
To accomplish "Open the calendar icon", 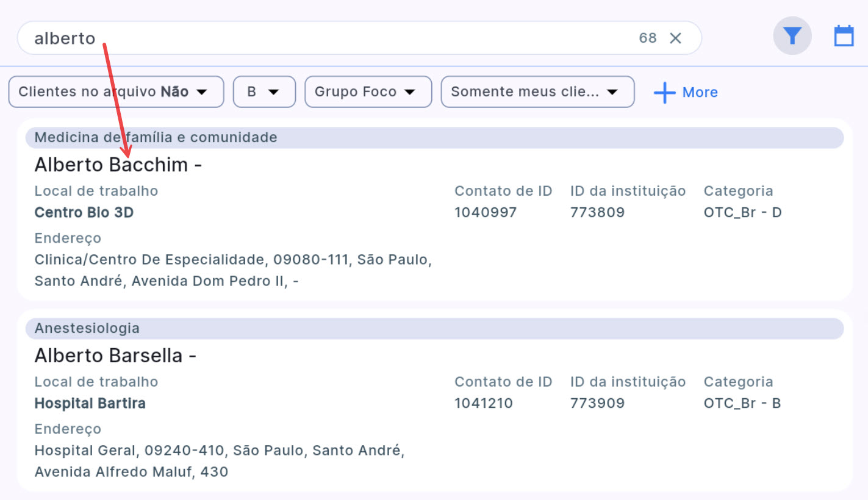I will pyautogui.click(x=844, y=37).
